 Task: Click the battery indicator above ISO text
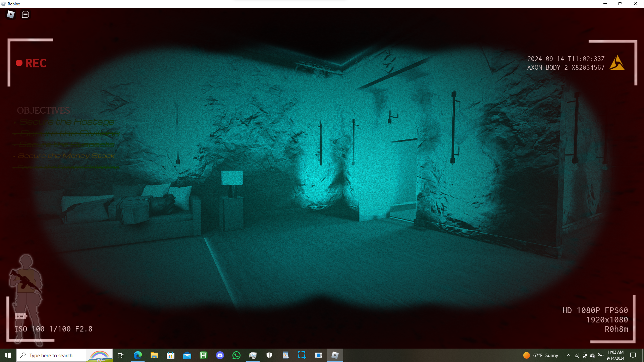[21, 316]
